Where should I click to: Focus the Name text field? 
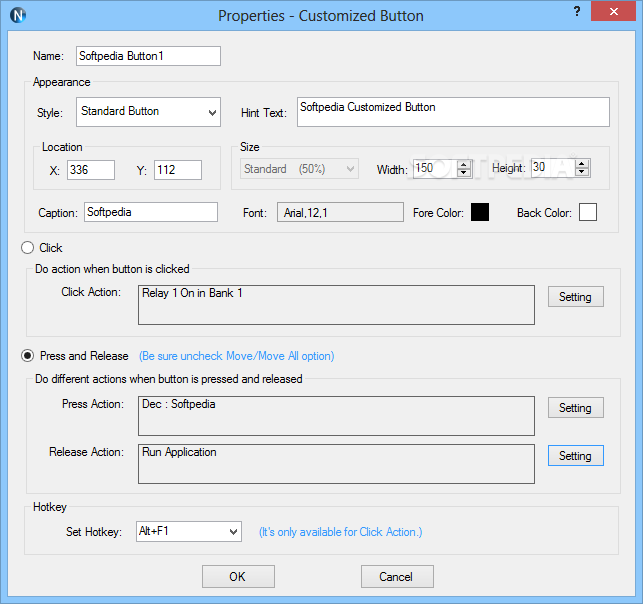pos(148,56)
